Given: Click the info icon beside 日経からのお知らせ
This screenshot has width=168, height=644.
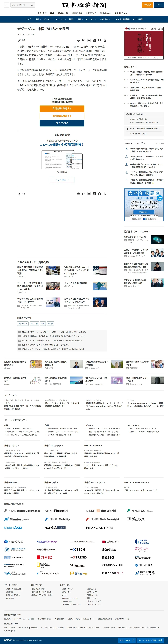Looking at the screenshot, I should [x=128, y=114].
